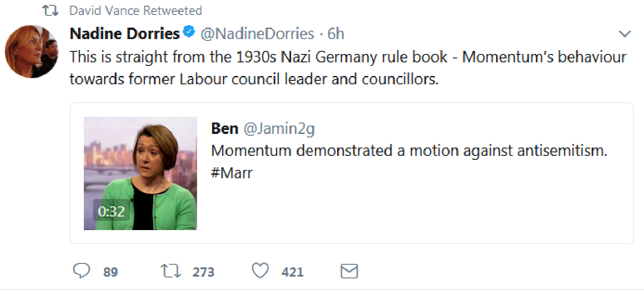View the 421 likes count
Viewport: 644px width, 299px height.
tap(292, 272)
